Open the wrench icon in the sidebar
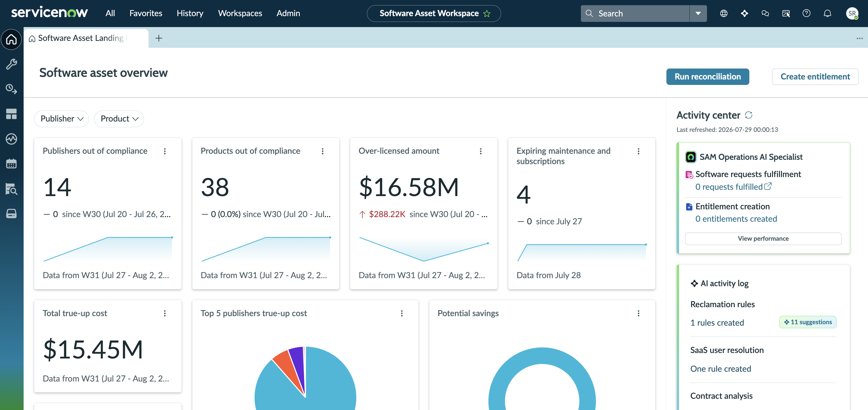The height and width of the screenshot is (410, 868). [x=12, y=64]
